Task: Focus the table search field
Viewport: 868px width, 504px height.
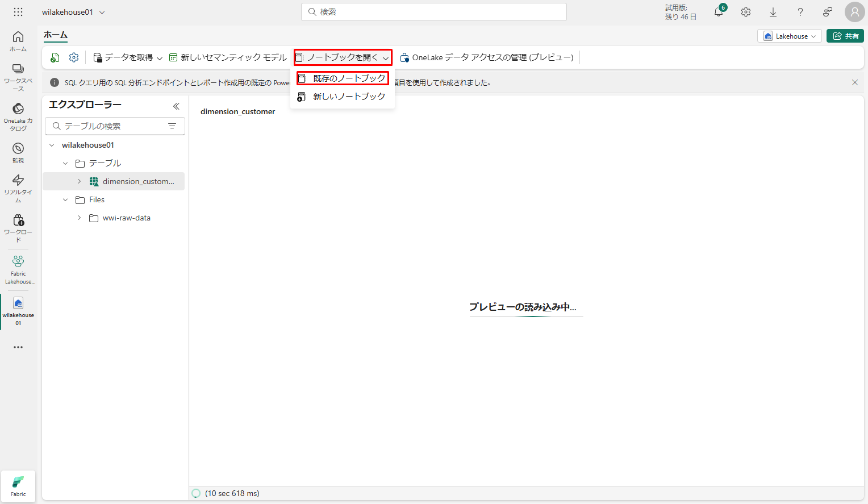Action: click(x=115, y=126)
